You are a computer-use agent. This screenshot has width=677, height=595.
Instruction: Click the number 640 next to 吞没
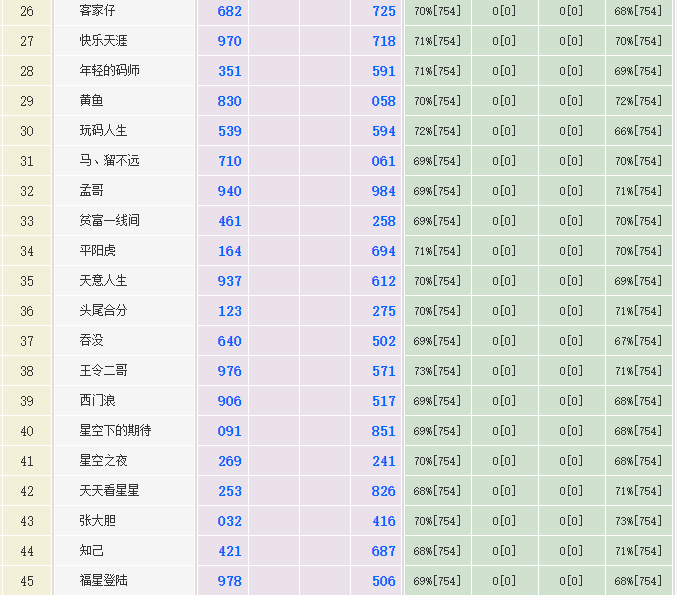[230, 341]
